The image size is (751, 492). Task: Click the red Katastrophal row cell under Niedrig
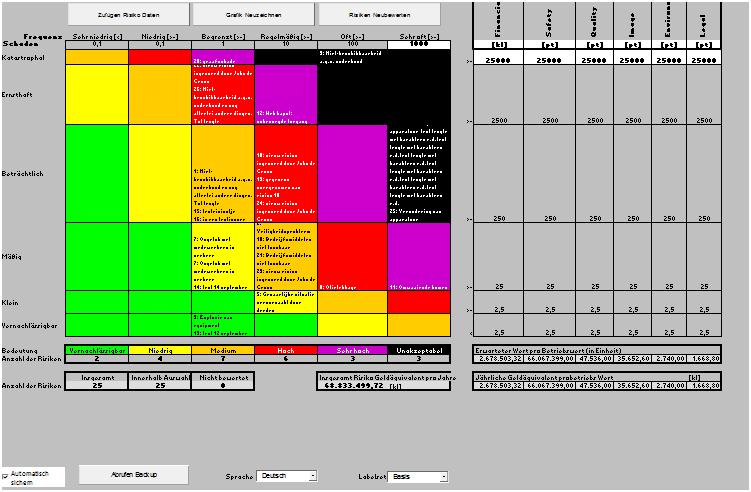pyautogui.click(x=160, y=57)
